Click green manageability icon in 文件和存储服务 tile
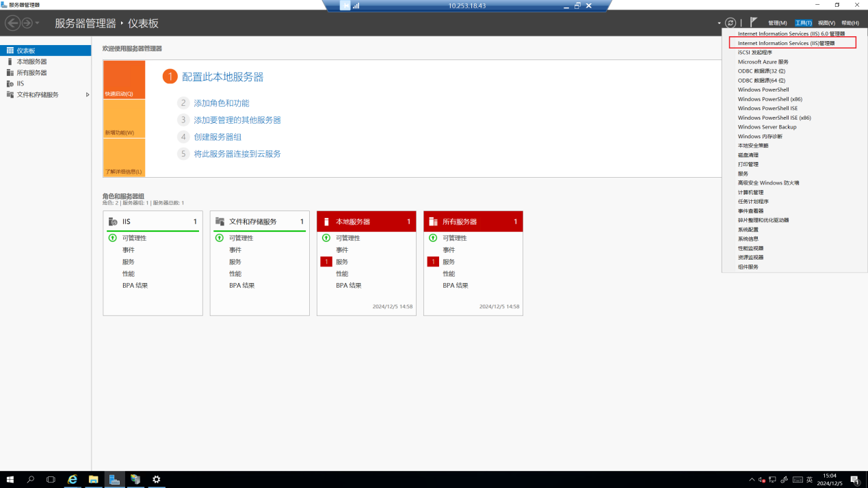868x488 pixels. pos(220,238)
